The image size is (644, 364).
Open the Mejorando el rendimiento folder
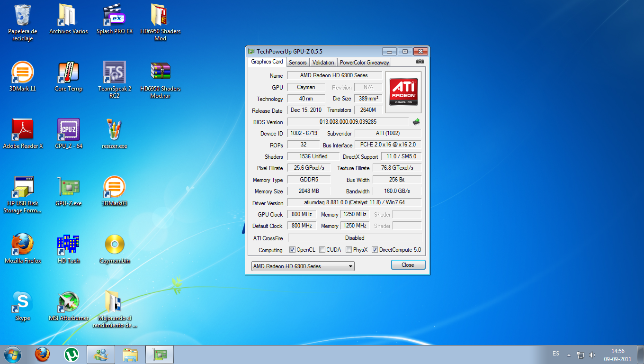[x=114, y=309]
